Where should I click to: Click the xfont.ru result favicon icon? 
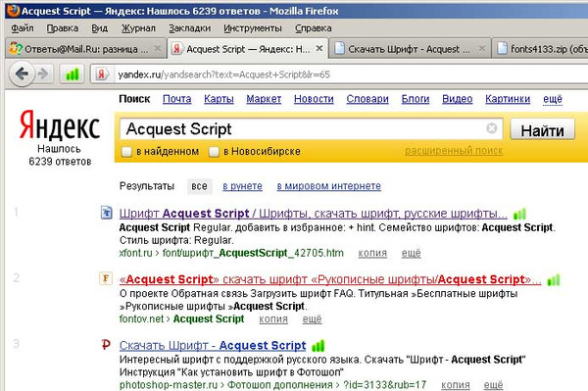pyautogui.click(x=107, y=213)
